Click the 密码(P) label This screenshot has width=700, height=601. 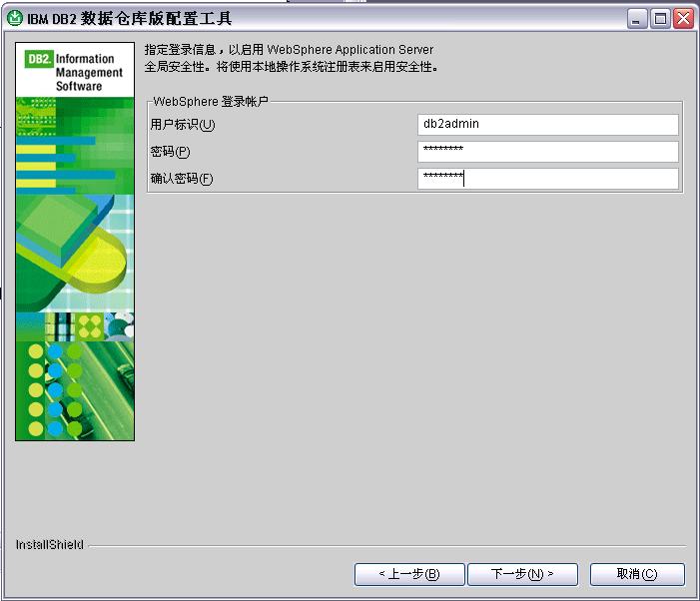[x=170, y=152]
